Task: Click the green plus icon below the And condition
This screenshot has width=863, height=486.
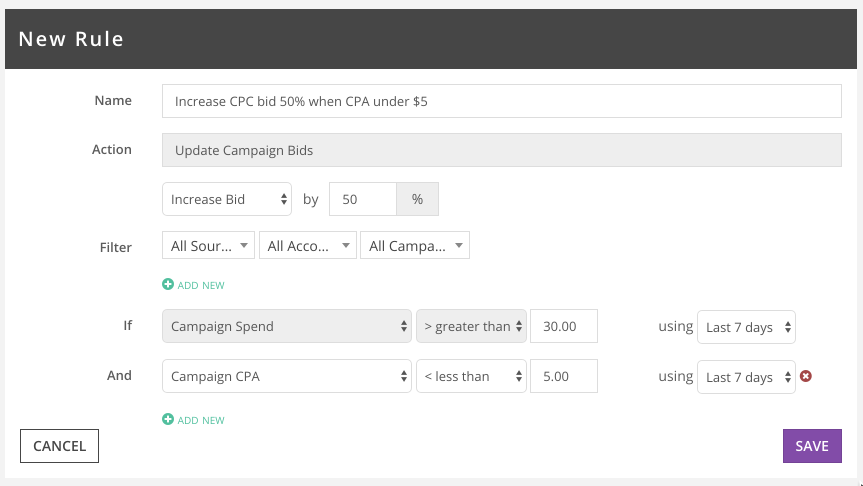Action: tap(168, 419)
